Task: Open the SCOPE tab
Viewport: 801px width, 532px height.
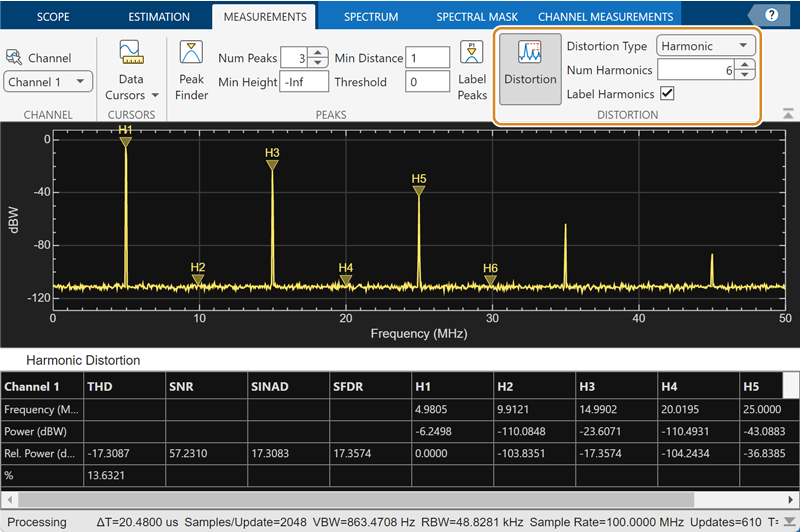Action: (x=53, y=17)
